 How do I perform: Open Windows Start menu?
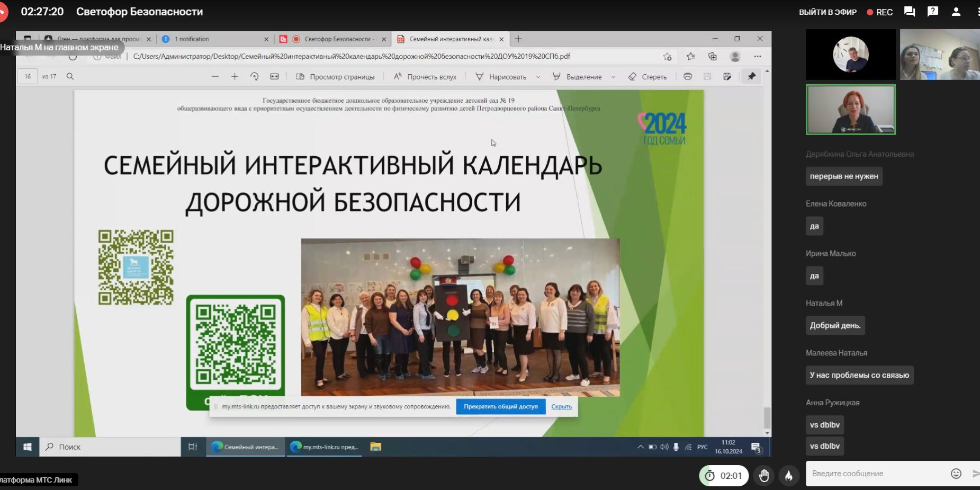28,447
